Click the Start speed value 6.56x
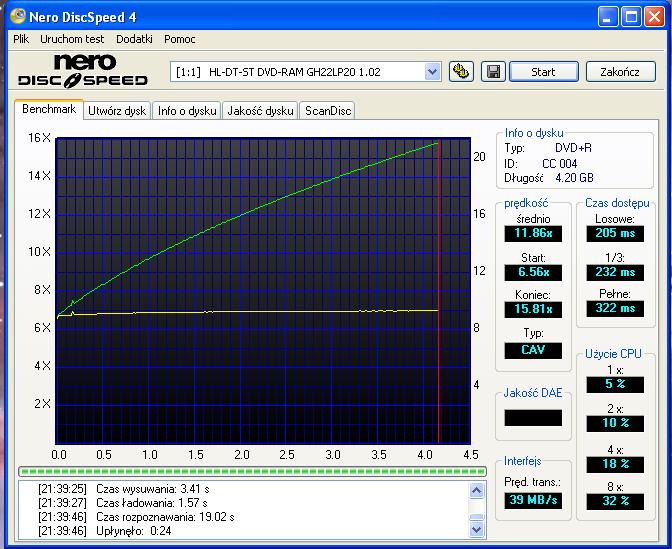Viewport: 672px width, 549px height. pyautogui.click(x=533, y=272)
